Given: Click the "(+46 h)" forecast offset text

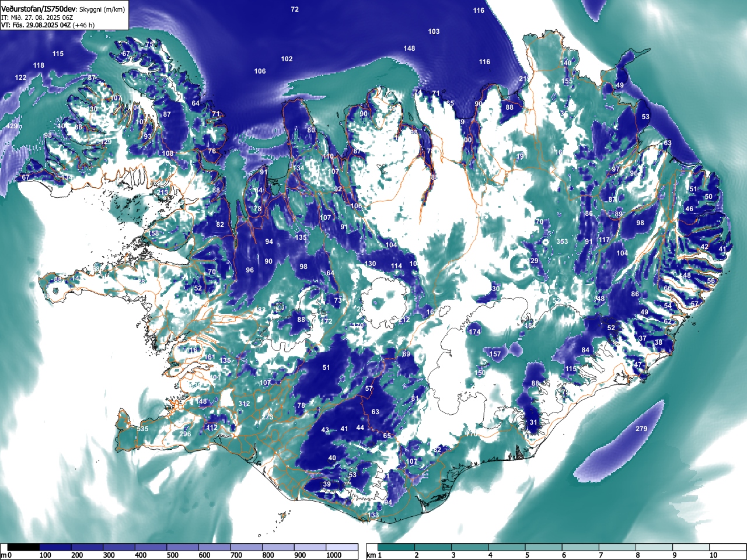Looking at the screenshot, I should 83,25.
